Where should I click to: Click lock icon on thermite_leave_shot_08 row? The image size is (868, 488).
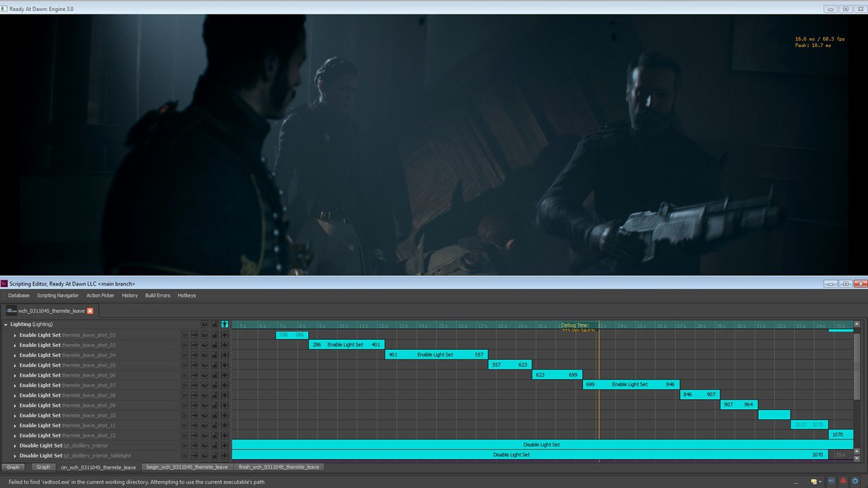[214, 395]
